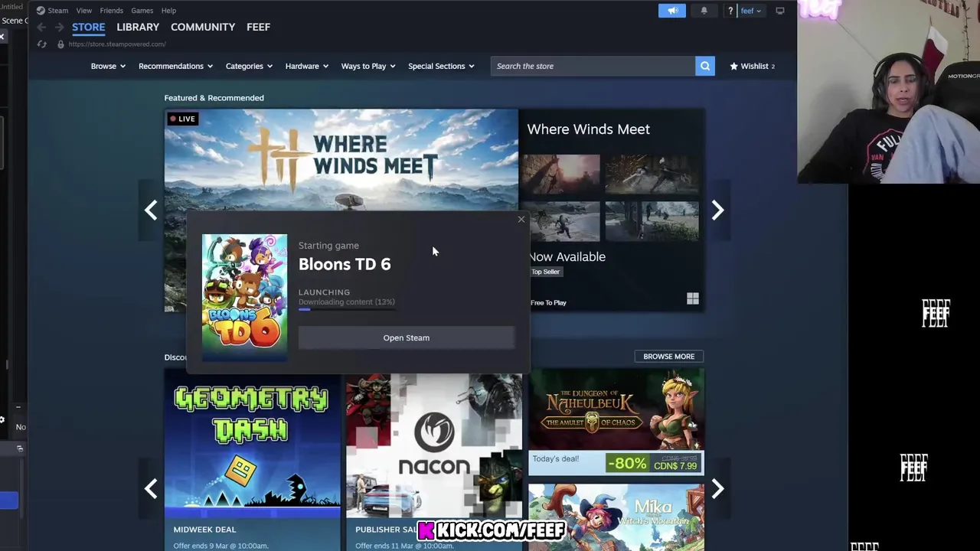Expand the Hardware dropdown
Viewport: 980px width, 551px height.
(x=307, y=66)
